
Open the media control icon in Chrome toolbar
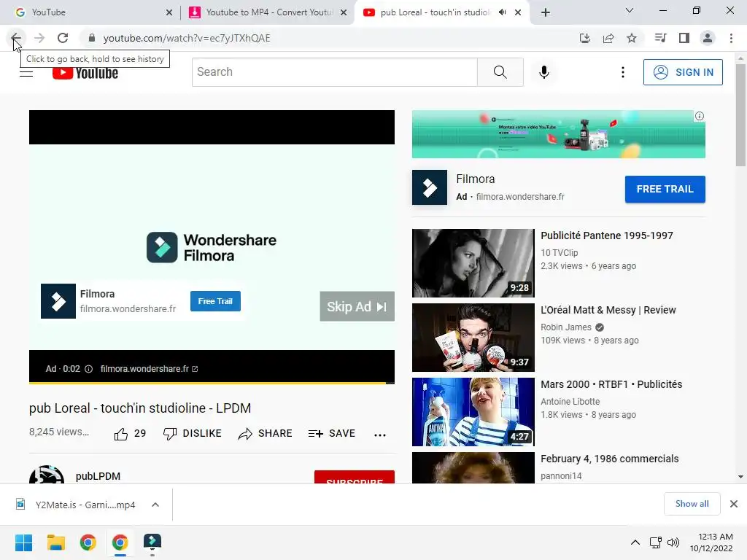(660, 38)
